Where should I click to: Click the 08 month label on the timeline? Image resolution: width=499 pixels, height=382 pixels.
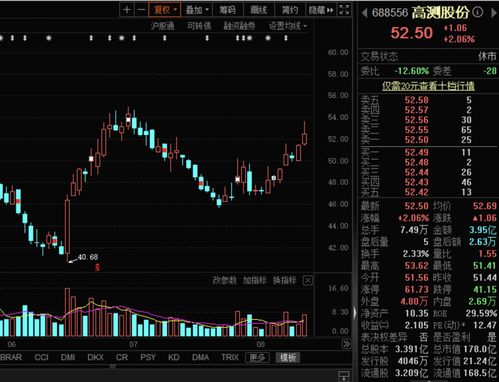(261, 344)
